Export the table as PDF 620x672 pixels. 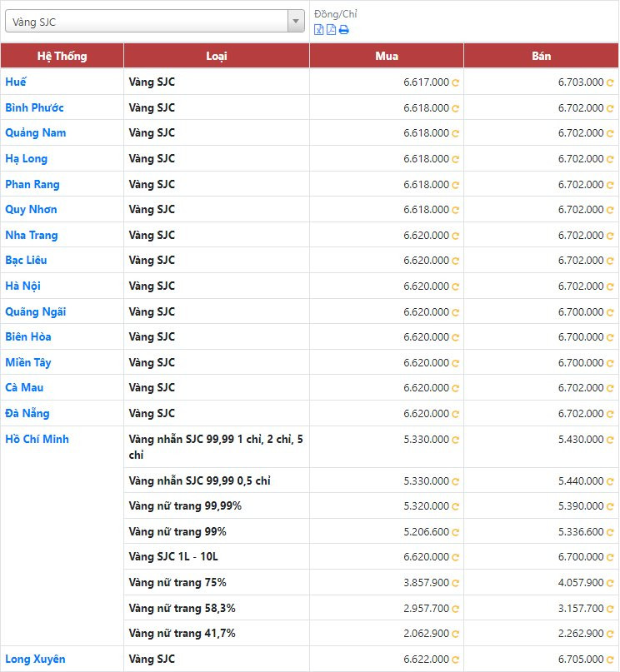click(331, 30)
